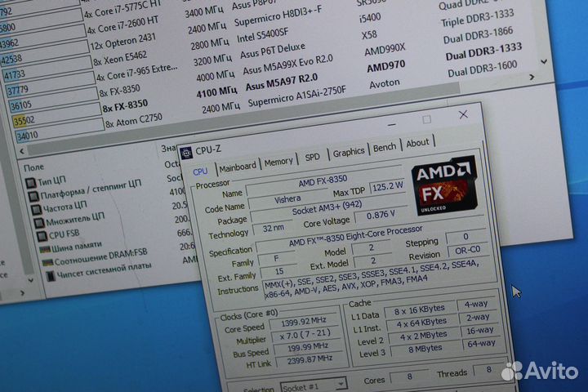Open the Memory tab in CPU-Z

point(278,162)
